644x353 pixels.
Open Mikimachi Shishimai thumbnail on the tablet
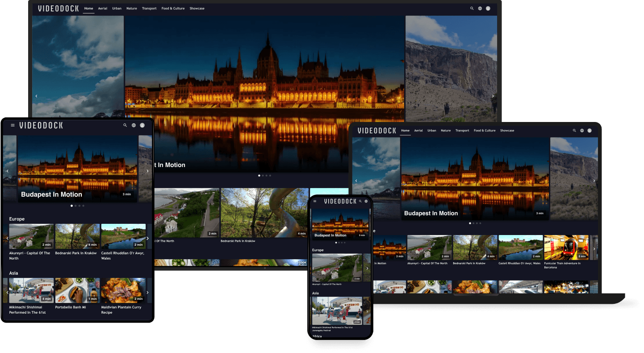[x=31, y=290]
